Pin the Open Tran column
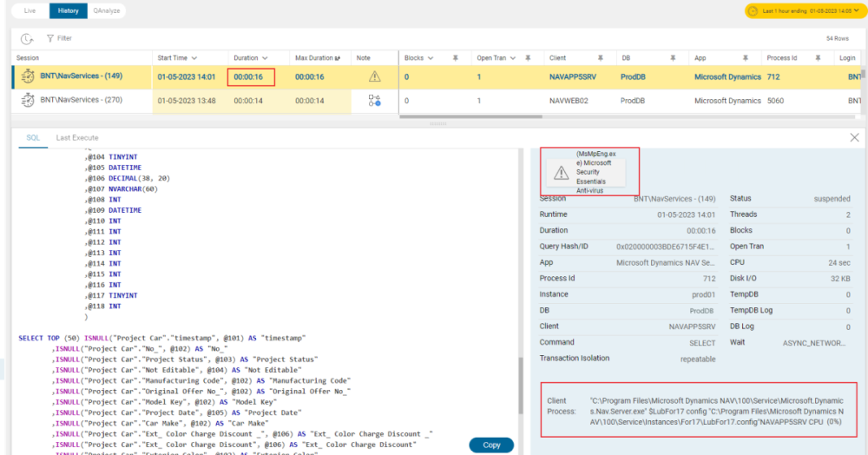The height and width of the screenshot is (455, 868). click(528, 58)
